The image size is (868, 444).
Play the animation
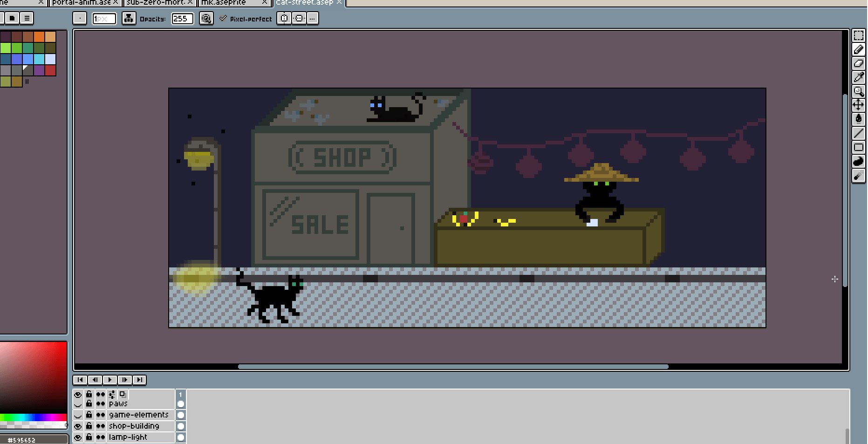pos(110,380)
